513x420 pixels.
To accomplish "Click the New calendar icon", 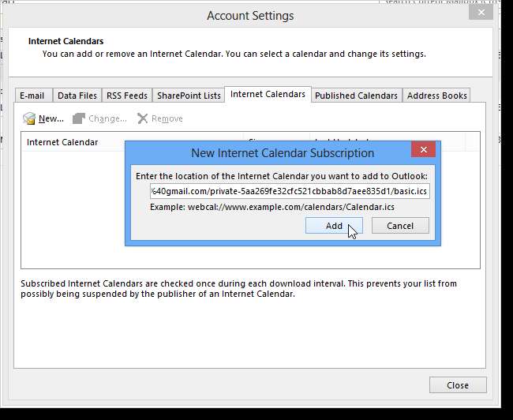I will 29,118.
